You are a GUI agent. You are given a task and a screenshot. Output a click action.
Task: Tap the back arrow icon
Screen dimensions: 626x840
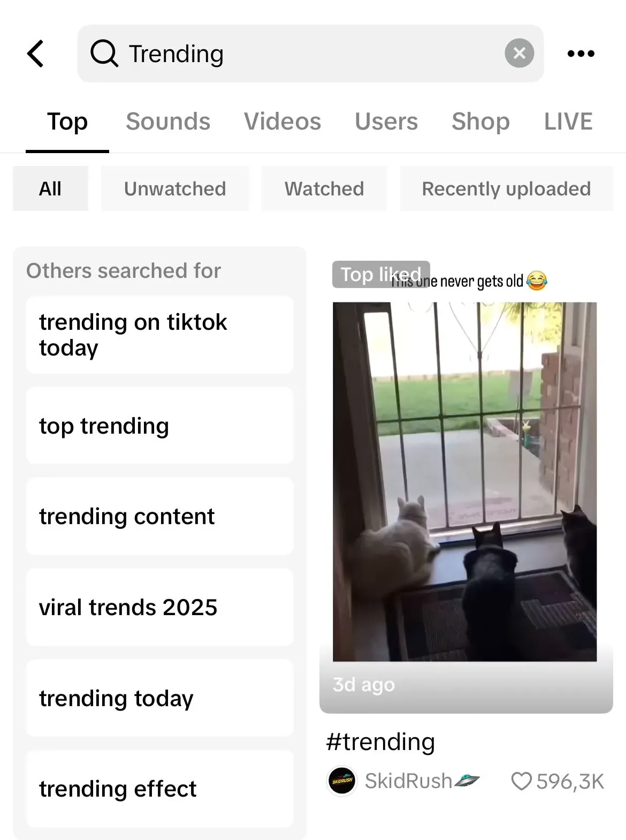pyautogui.click(x=36, y=54)
